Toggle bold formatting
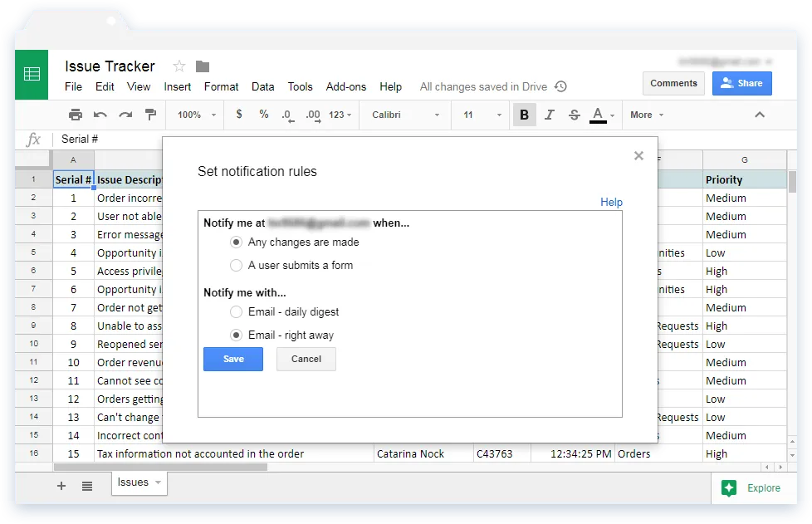Image resolution: width=812 pixels, height=524 pixels. (524, 115)
